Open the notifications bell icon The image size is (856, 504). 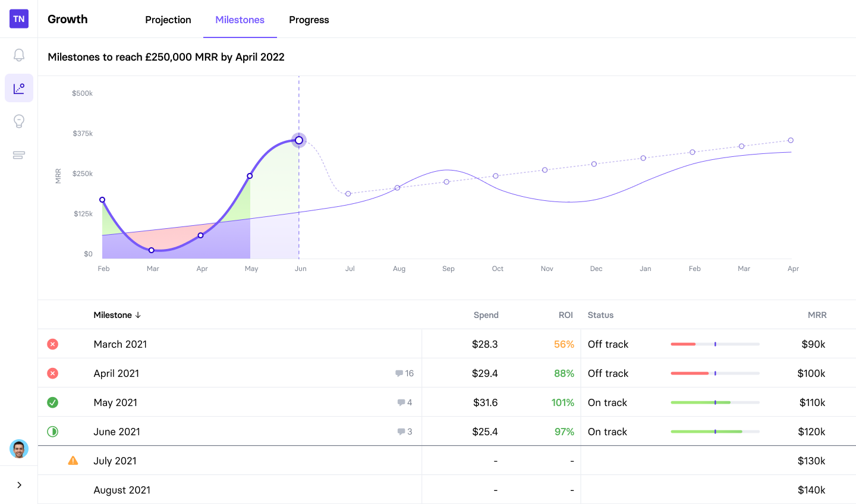(x=19, y=55)
